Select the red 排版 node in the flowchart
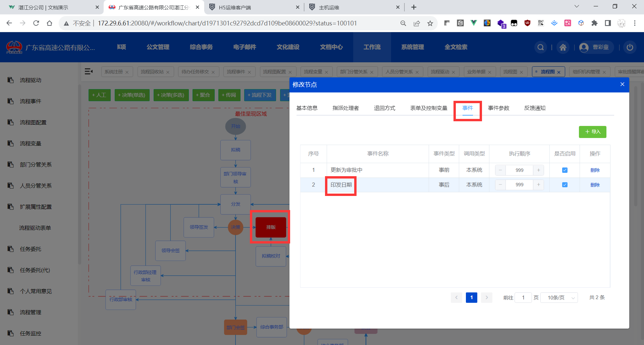 coord(271,227)
